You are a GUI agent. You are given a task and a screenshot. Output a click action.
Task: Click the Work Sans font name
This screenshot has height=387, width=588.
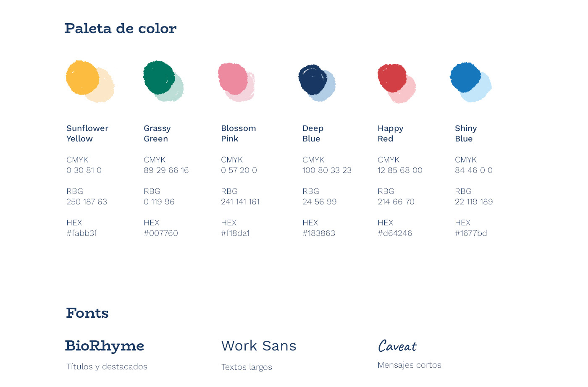coord(259,346)
